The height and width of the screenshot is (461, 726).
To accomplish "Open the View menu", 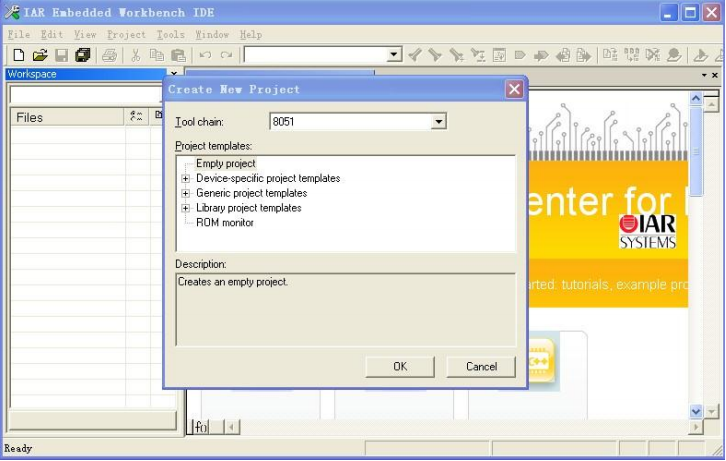I will (x=85, y=35).
